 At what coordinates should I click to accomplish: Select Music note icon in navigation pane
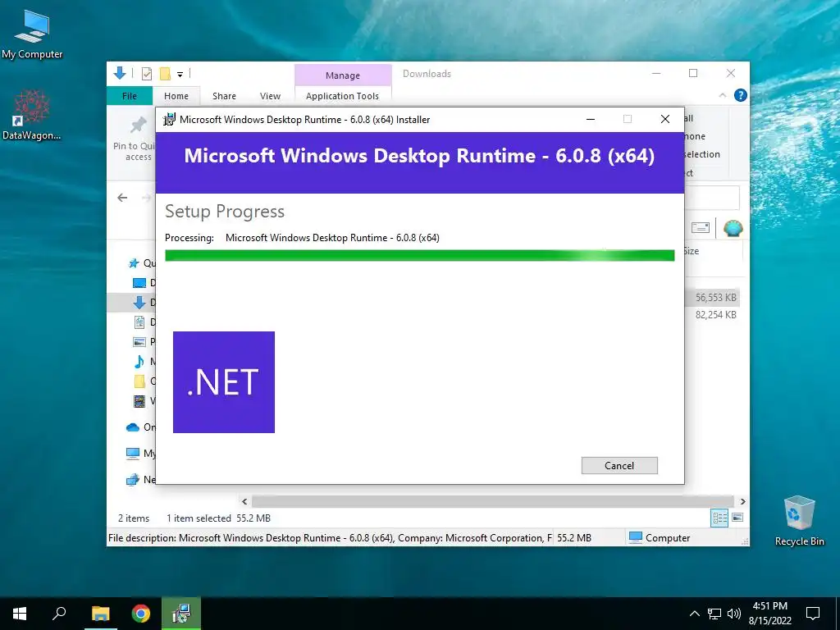click(139, 362)
